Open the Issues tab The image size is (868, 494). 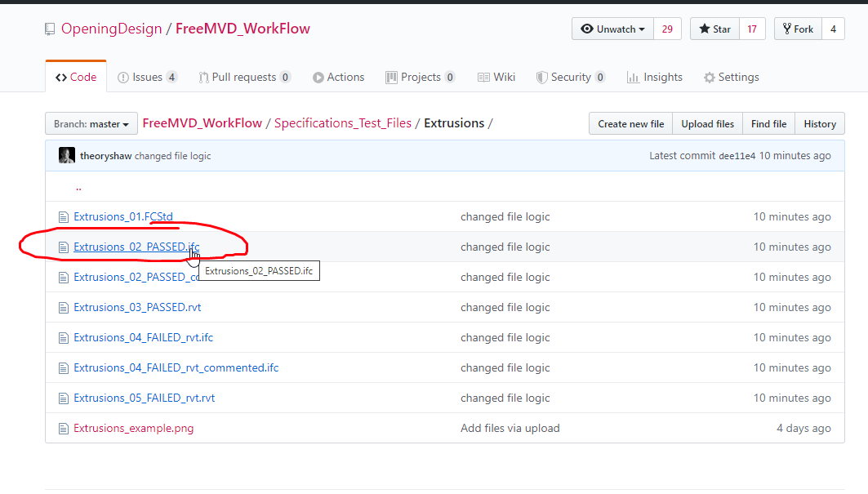pyautogui.click(x=147, y=77)
